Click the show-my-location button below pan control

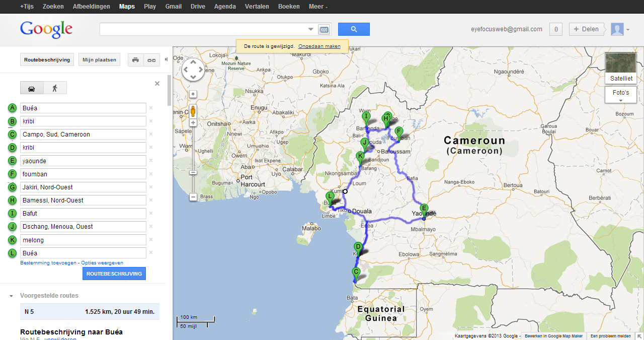coord(193,94)
